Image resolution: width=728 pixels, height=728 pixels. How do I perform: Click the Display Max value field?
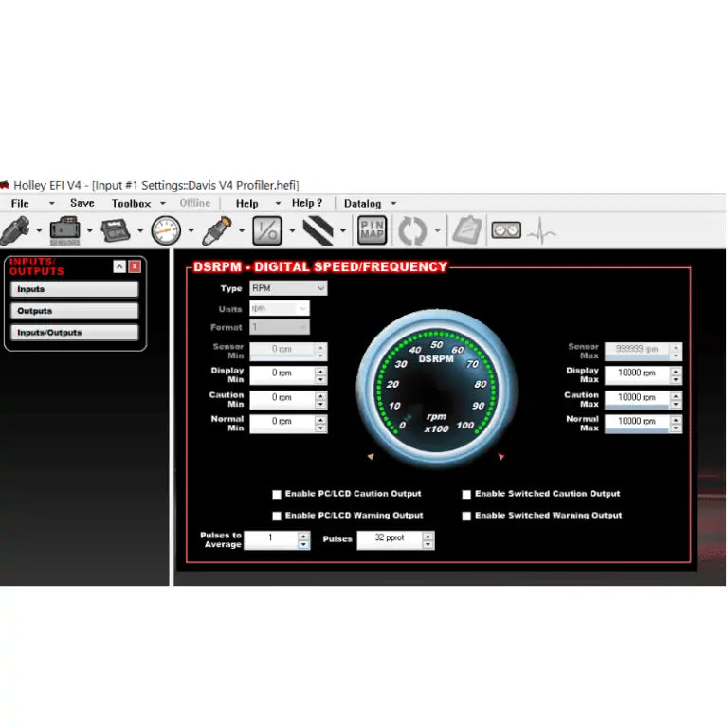[636, 373]
